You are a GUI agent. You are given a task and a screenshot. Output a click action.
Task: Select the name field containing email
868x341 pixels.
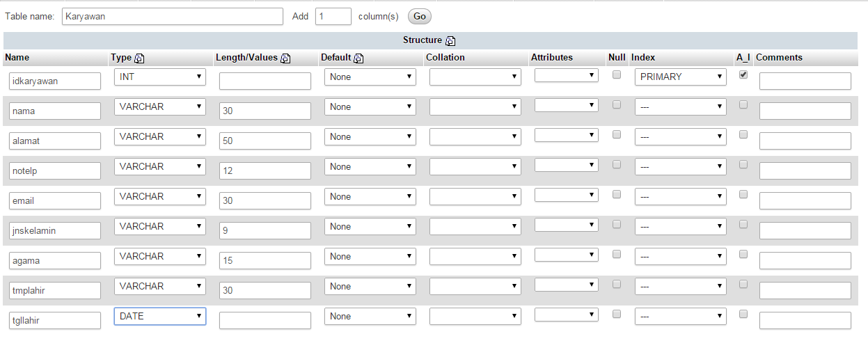click(55, 200)
